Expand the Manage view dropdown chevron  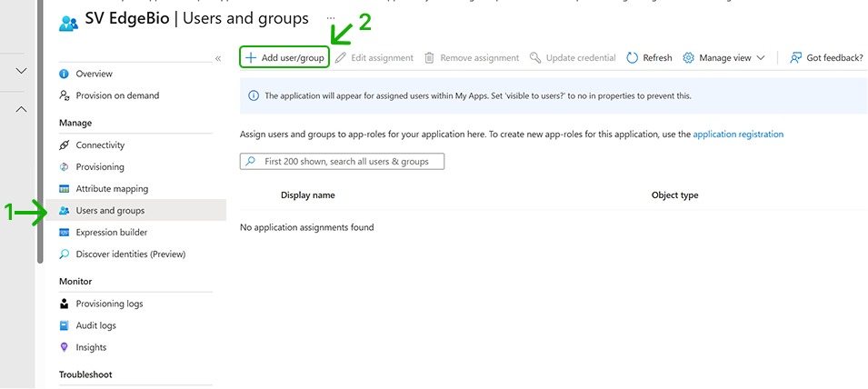760,57
